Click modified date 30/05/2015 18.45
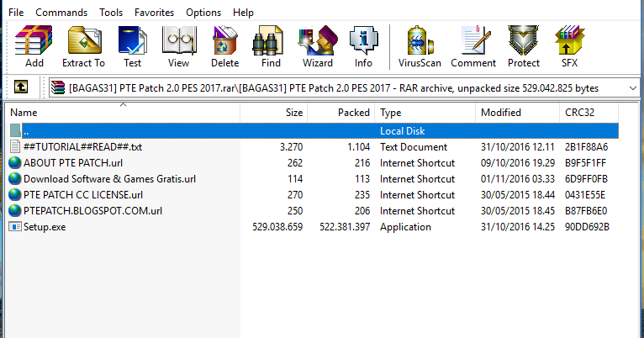Viewport: 644px width, 338px height. (518, 211)
